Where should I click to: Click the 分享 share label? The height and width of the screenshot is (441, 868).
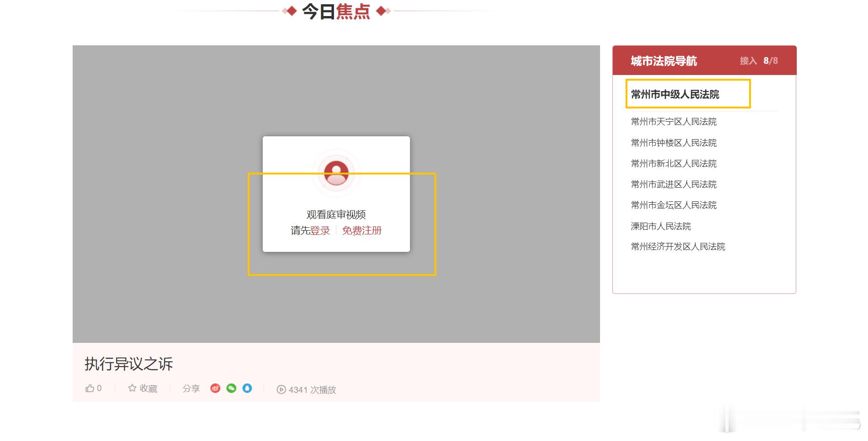[x=191, y=388]
